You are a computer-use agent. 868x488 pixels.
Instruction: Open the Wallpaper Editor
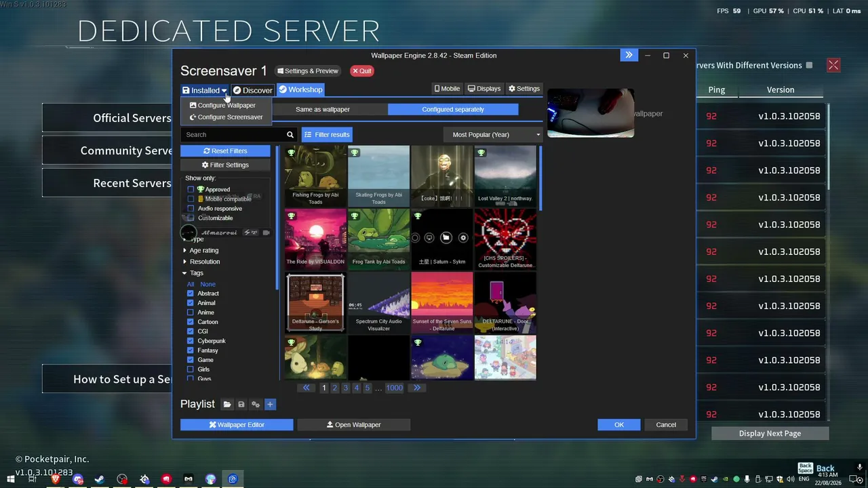click(237, 425)
